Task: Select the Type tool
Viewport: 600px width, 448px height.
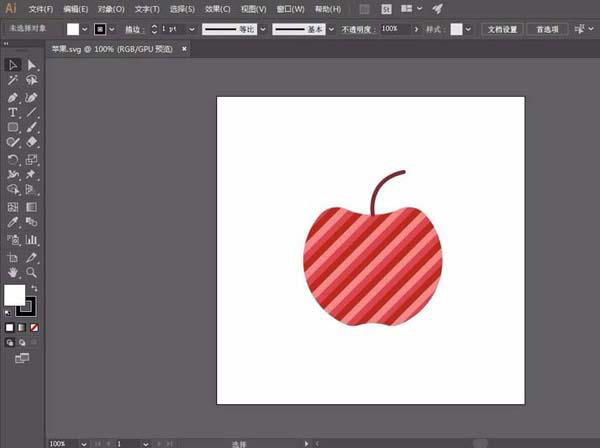Action: (13, 112)
